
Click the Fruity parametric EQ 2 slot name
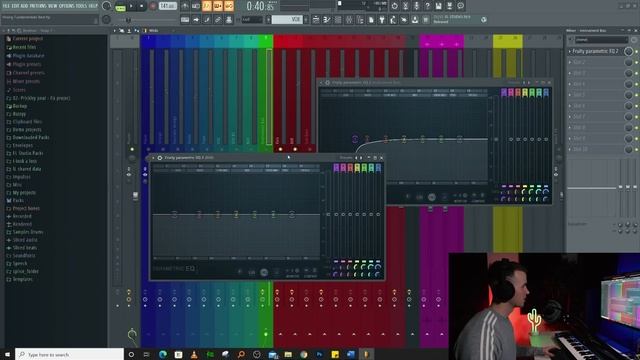595,51
